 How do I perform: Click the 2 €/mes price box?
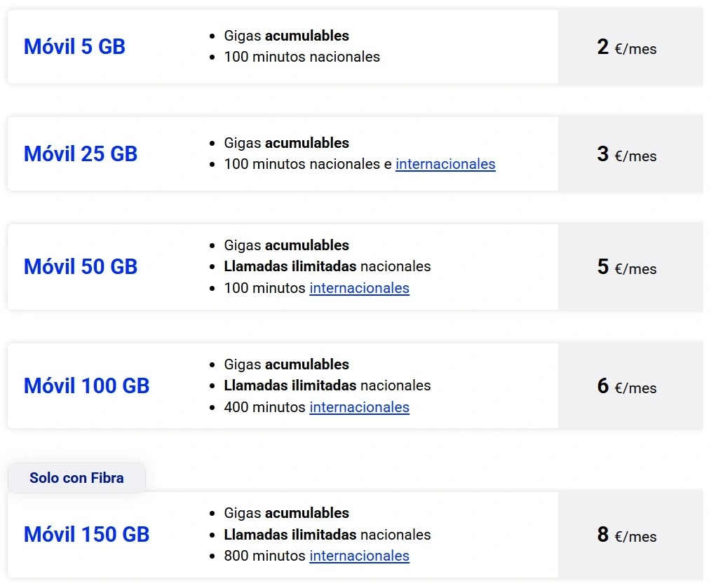coord(627,48)
